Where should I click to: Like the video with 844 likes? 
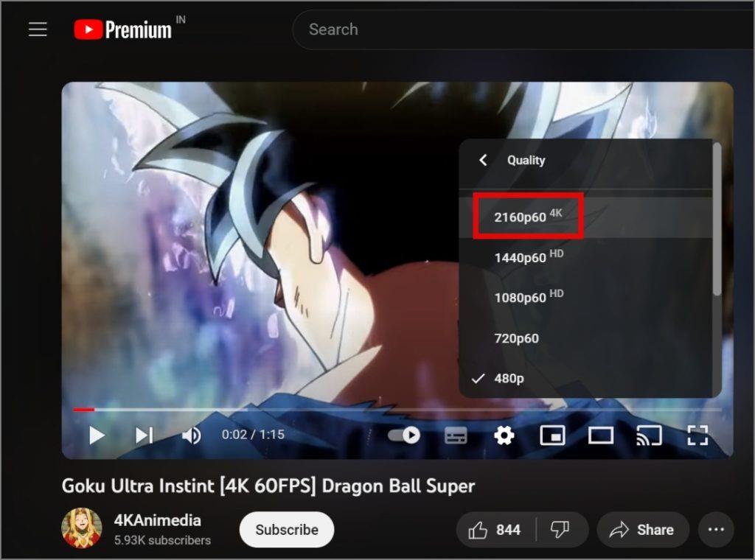(x=495, y=530)
